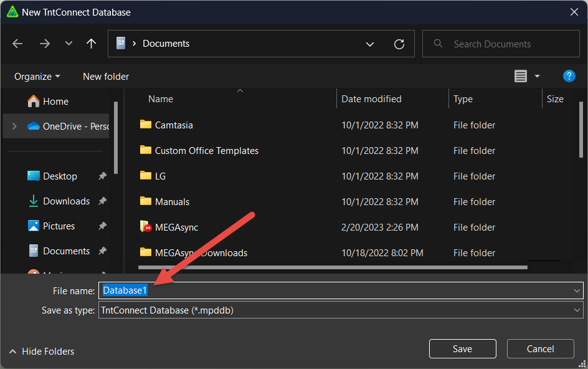The width and height of the screenshot is (588, 369).
Task: Expand the address bar history dropdown
Action: 370,44
